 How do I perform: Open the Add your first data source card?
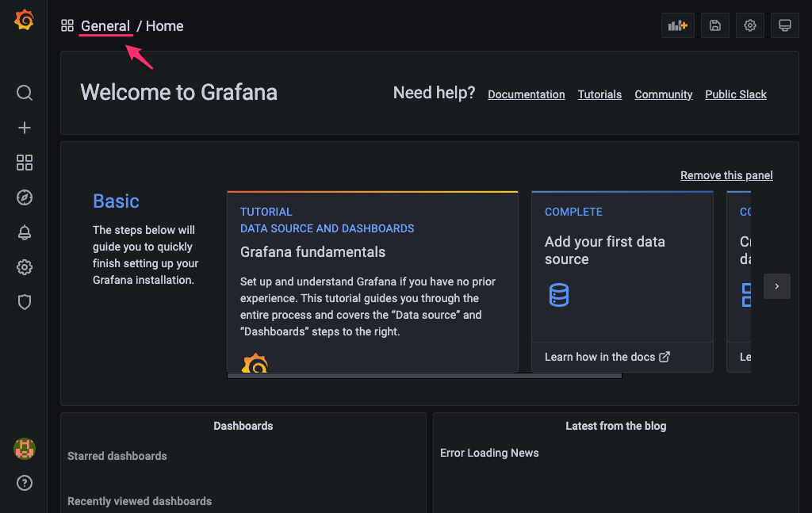click(622, 281)
